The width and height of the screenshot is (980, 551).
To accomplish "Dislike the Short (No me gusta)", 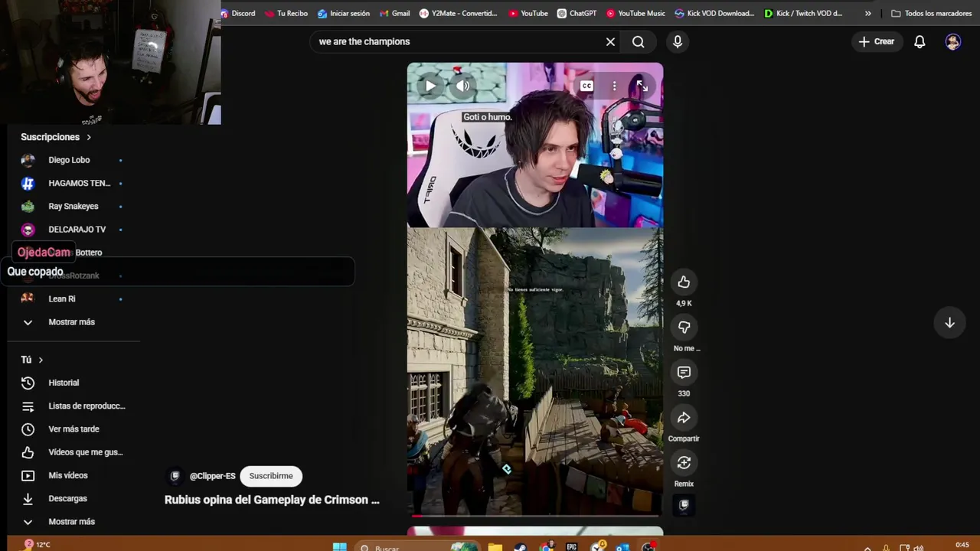I will [x=684, y=328].
